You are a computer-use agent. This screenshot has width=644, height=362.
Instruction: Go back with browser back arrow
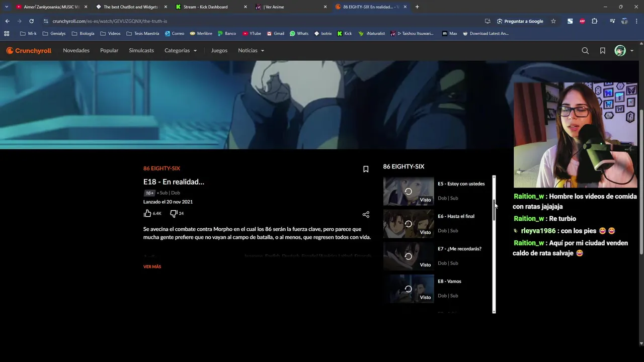coord(7,21)
